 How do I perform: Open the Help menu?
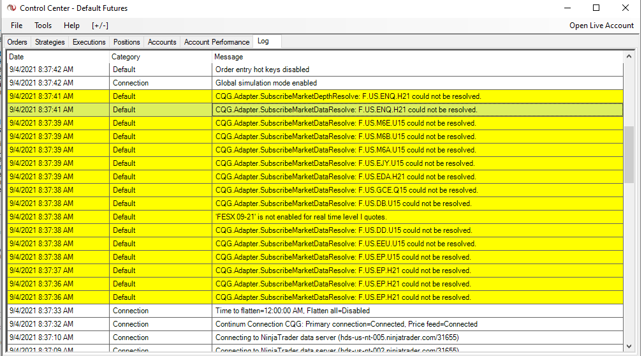tap(71, 26)
